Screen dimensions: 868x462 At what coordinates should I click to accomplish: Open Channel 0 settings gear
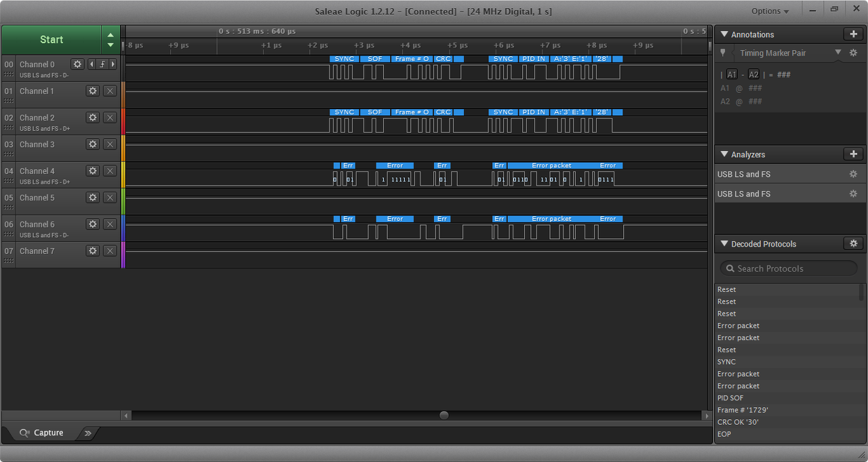pyautogui.click(x=77, y=64)
